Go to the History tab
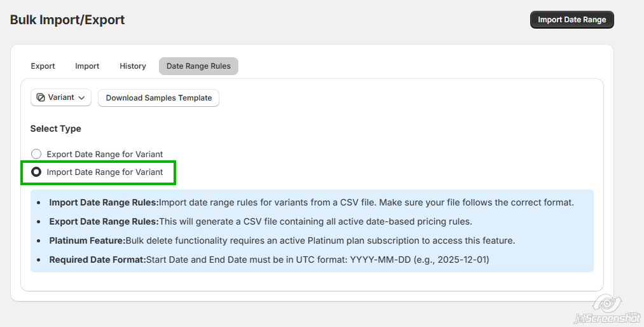This screenshot has width=644, height=327. click(133, 66)
